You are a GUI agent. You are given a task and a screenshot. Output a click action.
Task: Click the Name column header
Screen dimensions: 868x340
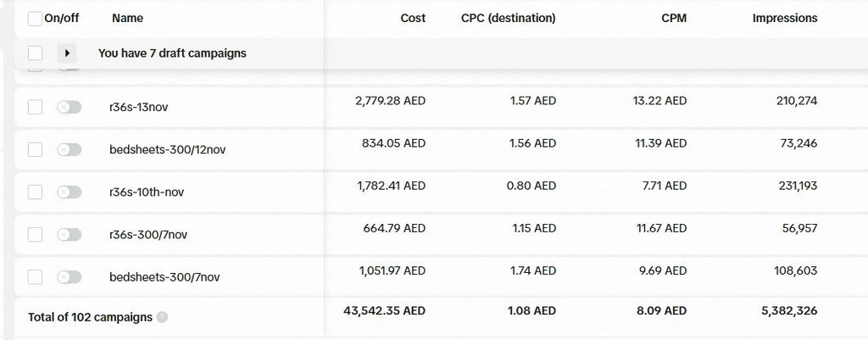(x=127, y=18)
